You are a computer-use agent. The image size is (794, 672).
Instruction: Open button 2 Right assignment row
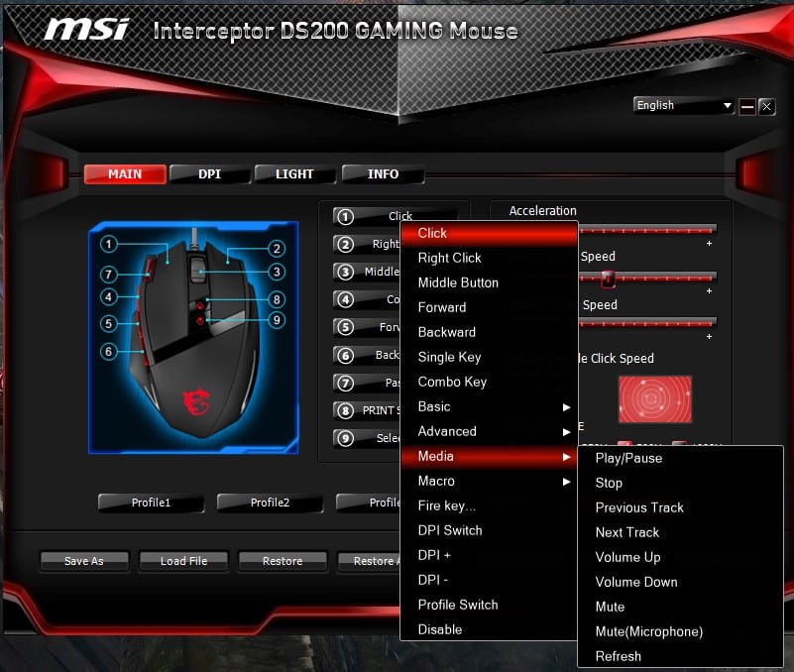(367, 244)
